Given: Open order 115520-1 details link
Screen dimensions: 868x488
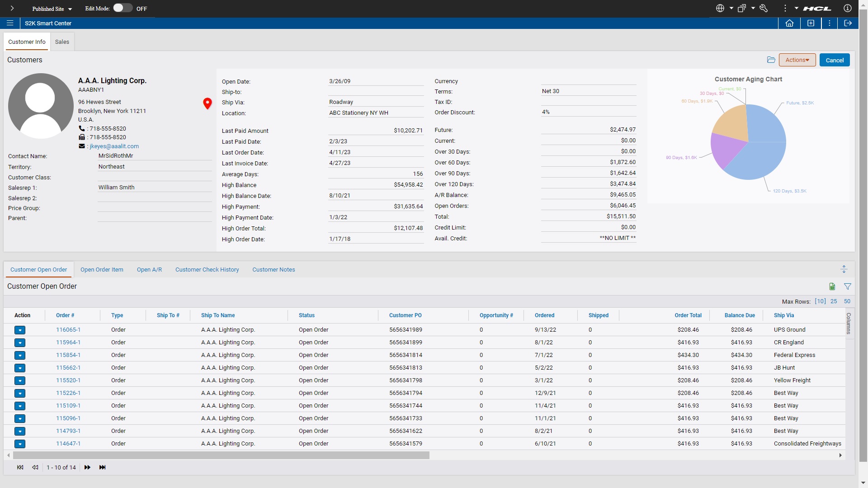Looking at the screenshot, I should [68, 380].
